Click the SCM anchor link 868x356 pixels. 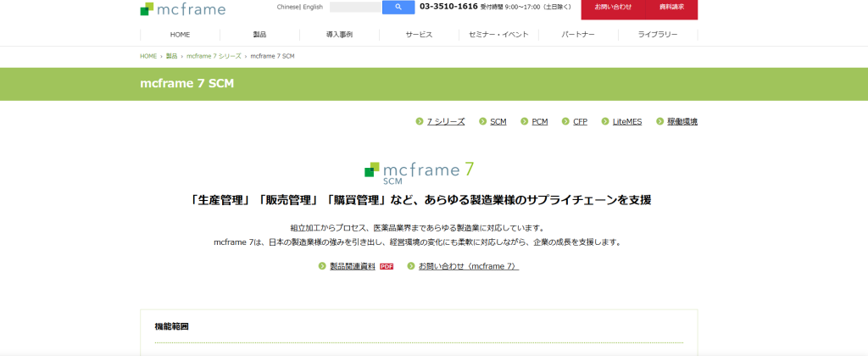coord(498,122)
